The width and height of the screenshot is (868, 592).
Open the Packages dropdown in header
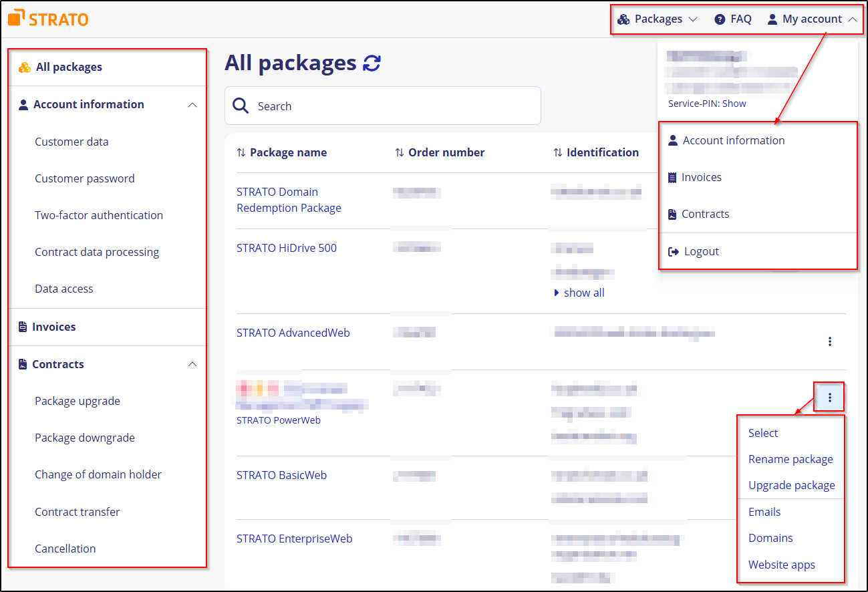click(x=658, y=19)
